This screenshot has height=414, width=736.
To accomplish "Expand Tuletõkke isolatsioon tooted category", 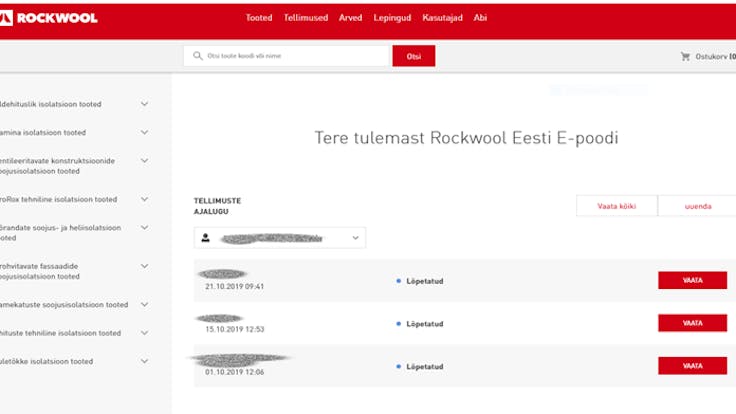I will (x=145, y=361).
